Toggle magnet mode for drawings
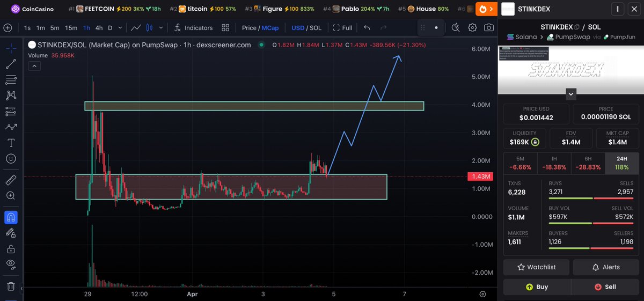Viewport: 644px width, 301px height. (11, 217)
